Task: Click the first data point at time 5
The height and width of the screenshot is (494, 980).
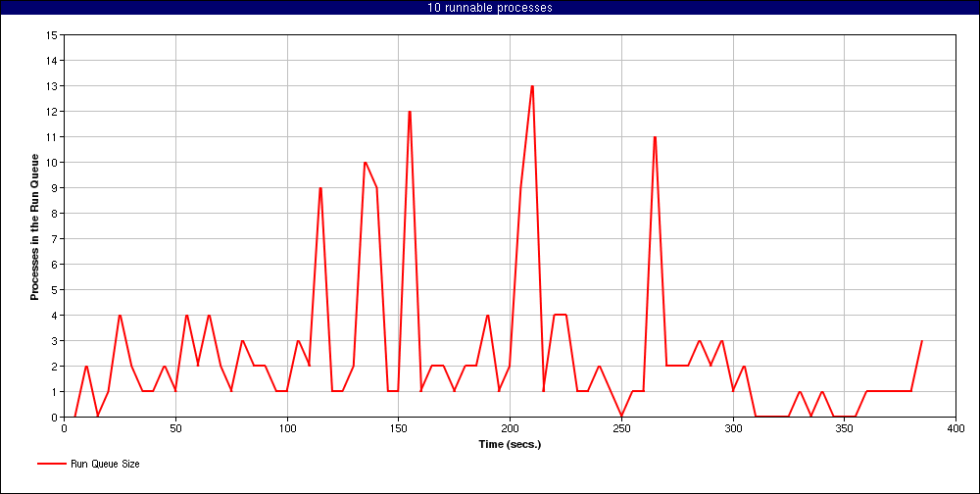Action: (x=75, y=418)
